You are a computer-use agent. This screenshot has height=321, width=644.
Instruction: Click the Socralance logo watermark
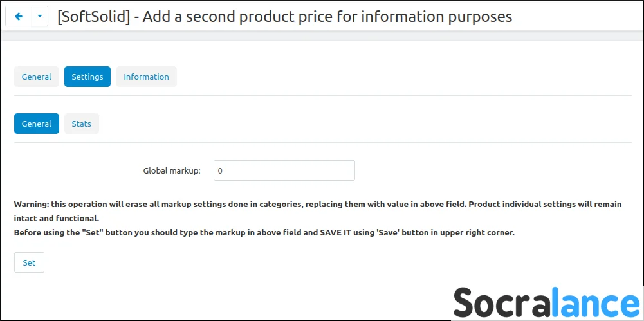(x=546, y=302)
